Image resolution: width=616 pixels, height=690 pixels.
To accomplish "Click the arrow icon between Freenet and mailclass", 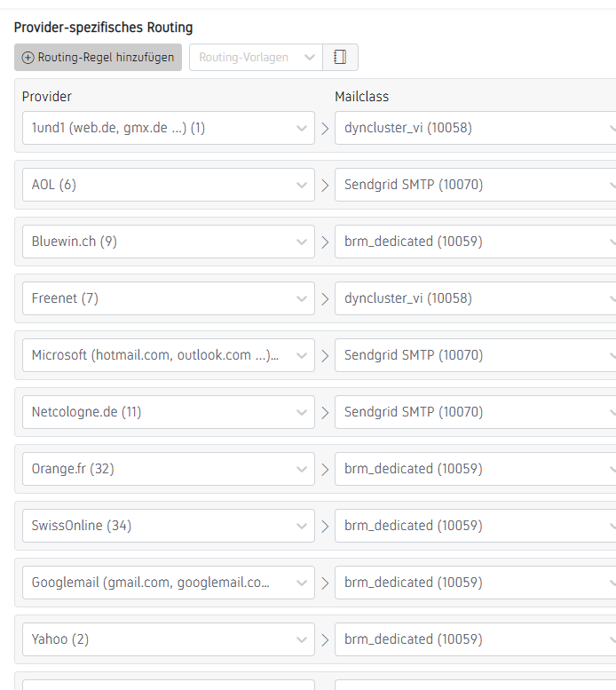I will tap(325, 298).
